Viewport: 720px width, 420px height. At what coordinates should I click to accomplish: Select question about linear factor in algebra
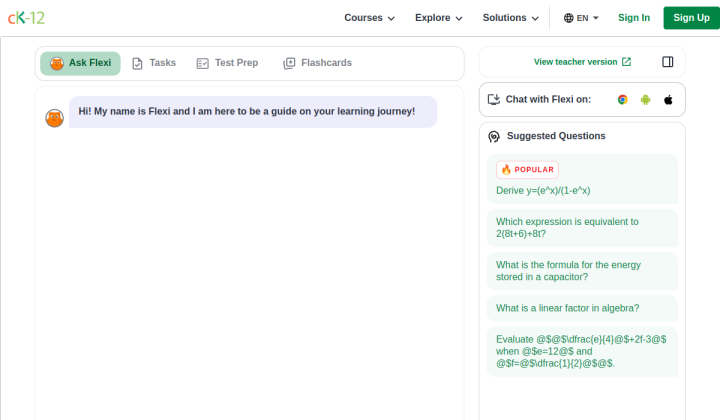click(x=582, y=308)
